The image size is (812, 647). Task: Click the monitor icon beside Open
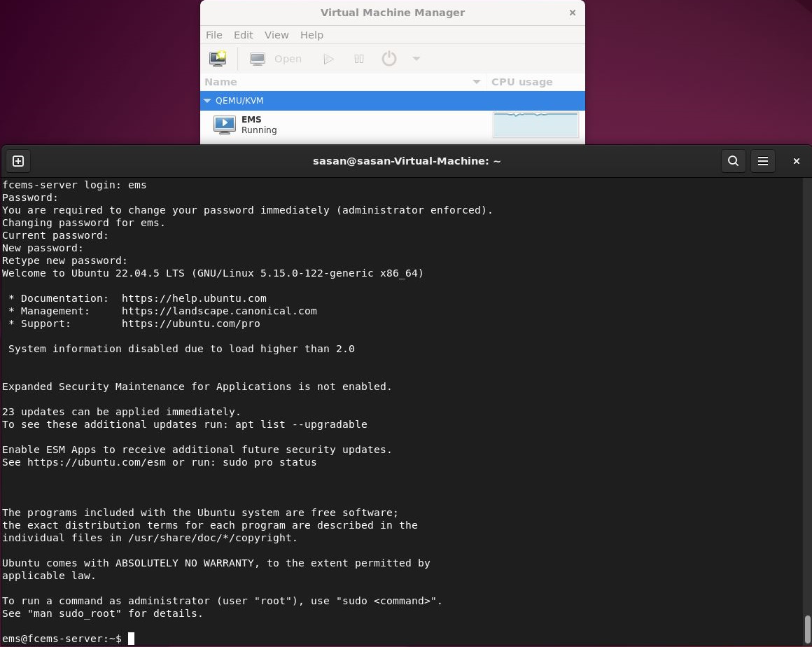pos(257,59)
